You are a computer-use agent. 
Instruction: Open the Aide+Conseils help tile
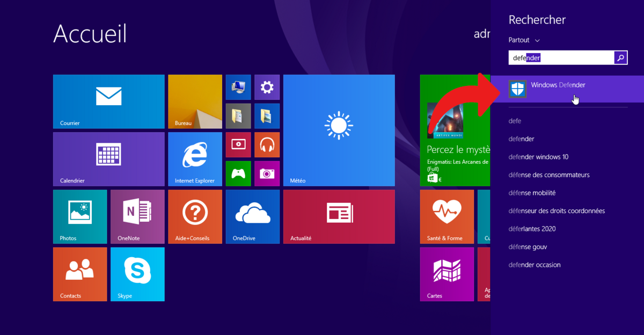[x=195, y=216]
